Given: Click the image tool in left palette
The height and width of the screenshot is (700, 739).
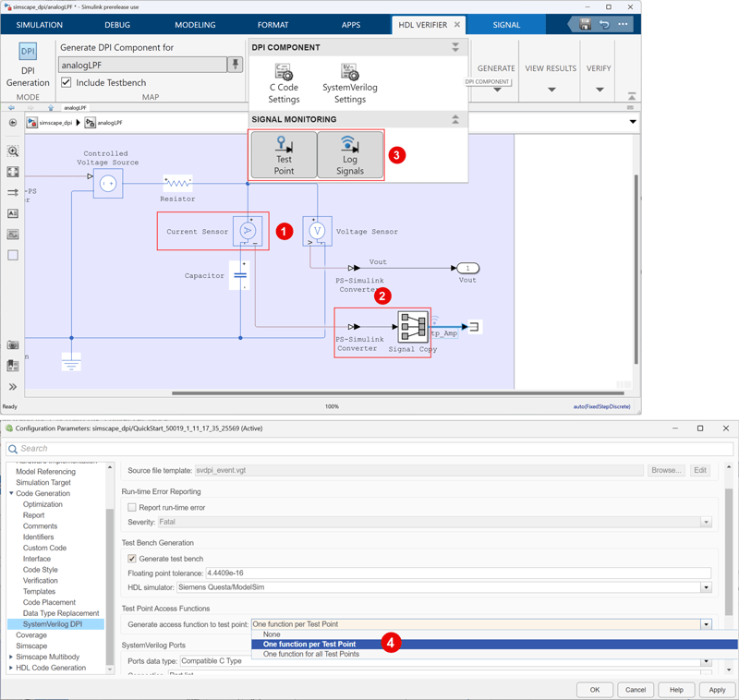Looking at the screenshot, I should [x=13, y=235].
